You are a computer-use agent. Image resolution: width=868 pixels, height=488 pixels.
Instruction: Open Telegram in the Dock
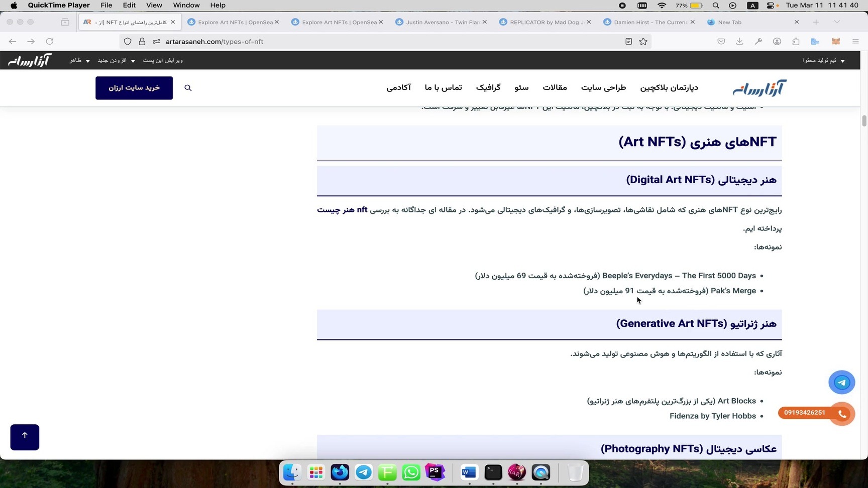[364, 472]
